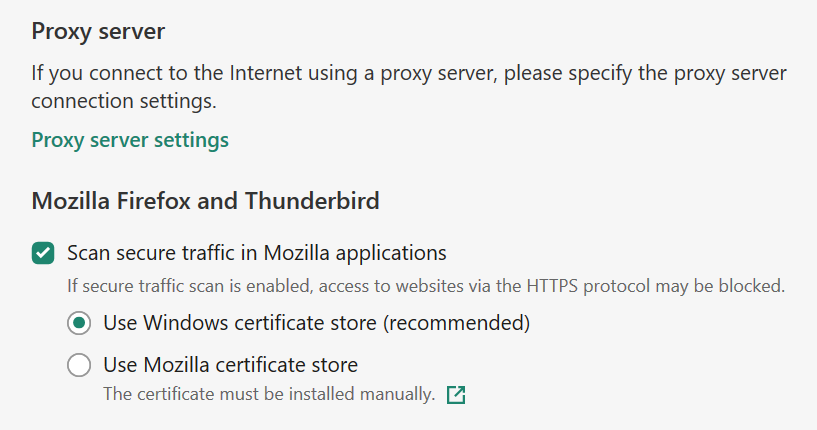Click the 'Scan secure traffic in Mozilla applications' label

pos(256,253)
